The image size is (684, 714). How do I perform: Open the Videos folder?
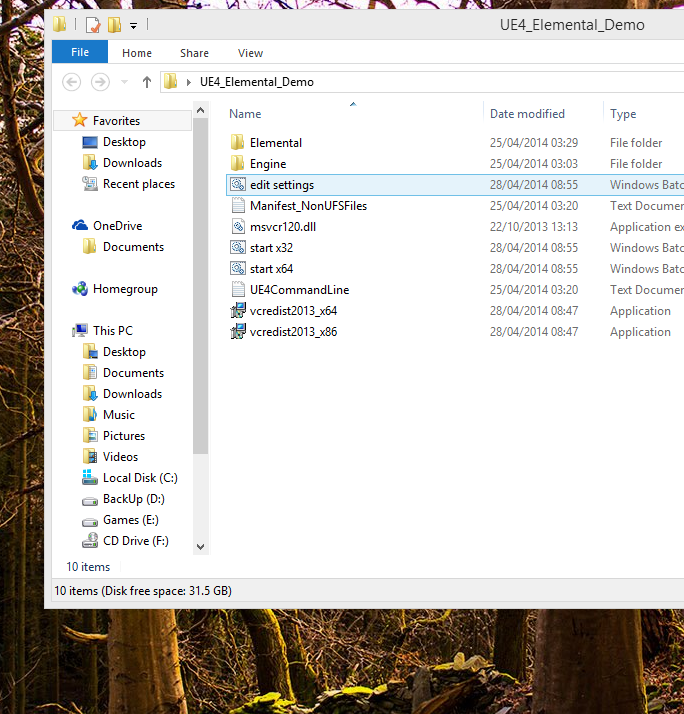(120, 456)
